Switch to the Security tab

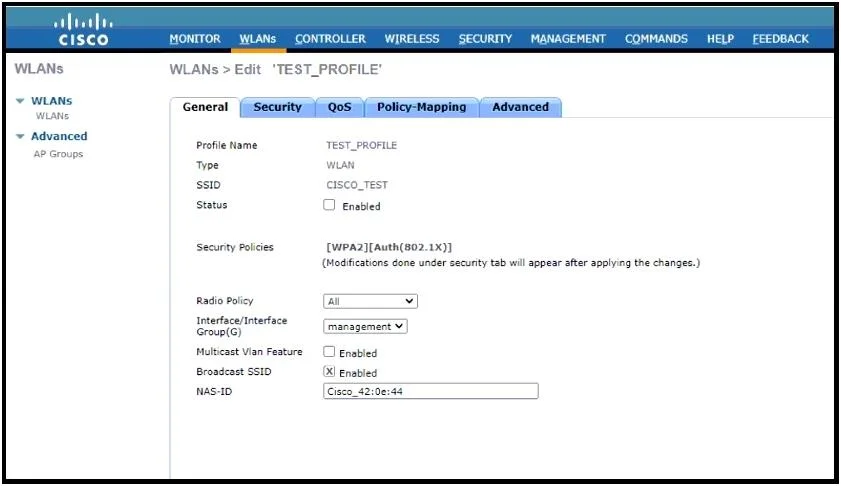coord(277,107)
